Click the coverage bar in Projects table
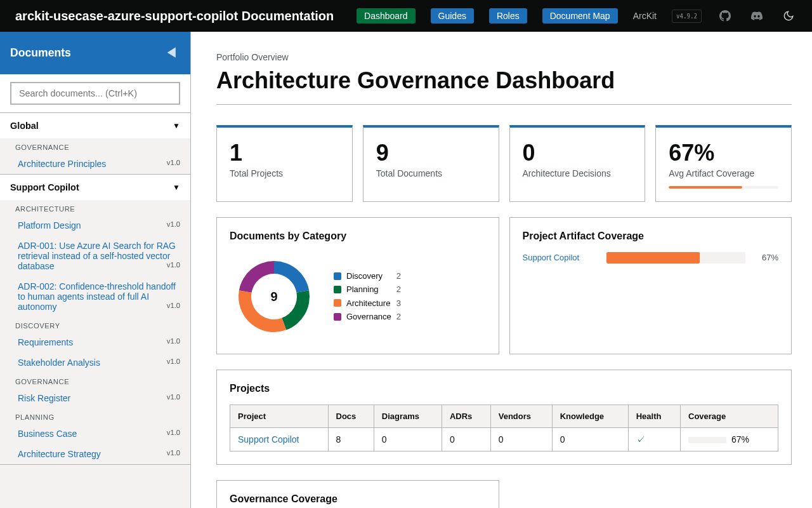The height and width of the screenshot is (508, 812). click(707, 440)
